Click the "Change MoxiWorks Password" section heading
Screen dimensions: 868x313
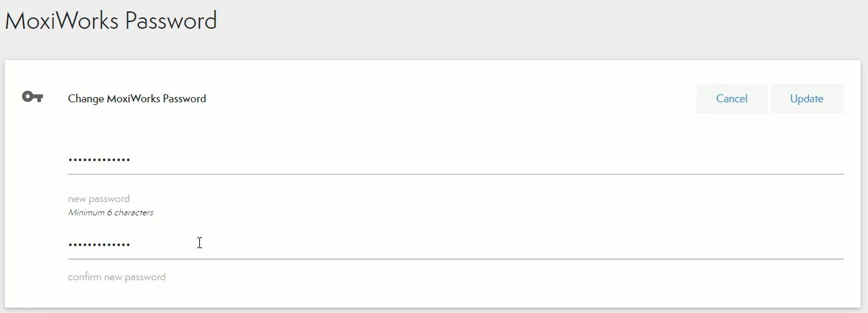(x=137, y=99)
